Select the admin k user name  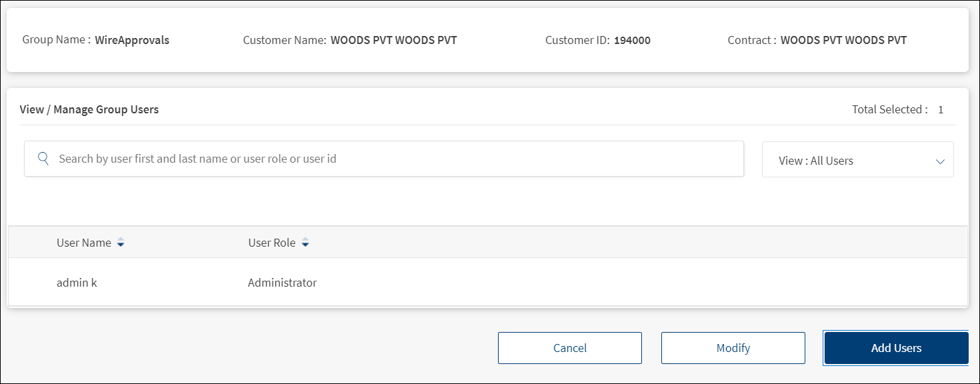click(77, 283)
